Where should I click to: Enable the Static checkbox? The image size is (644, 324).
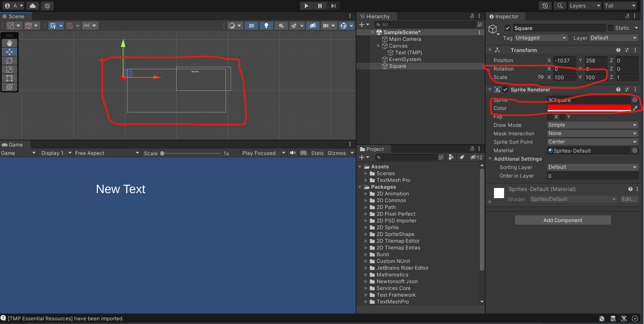pyautogui.click(x=610, y=28)
